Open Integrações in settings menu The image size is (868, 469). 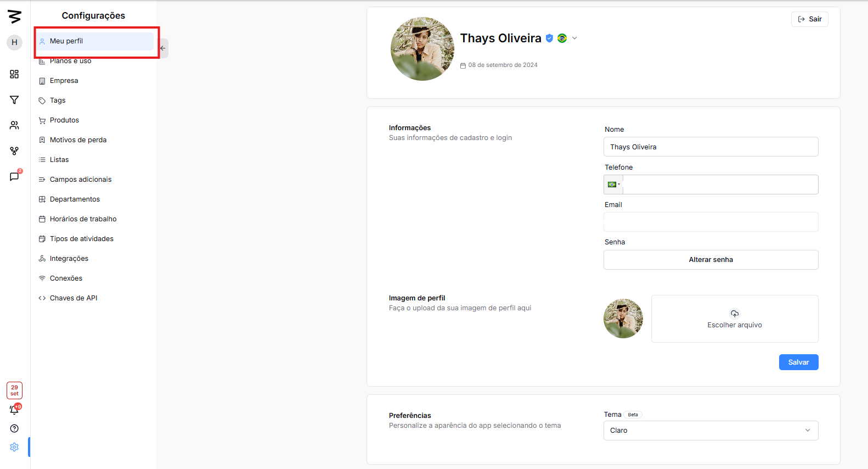[x=69, y=259]
